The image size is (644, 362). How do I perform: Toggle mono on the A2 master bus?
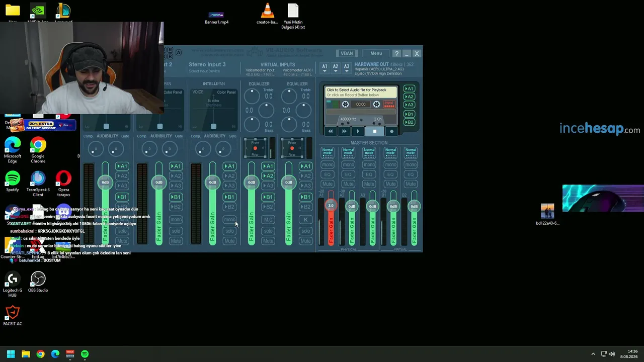(x=348, y=165)
